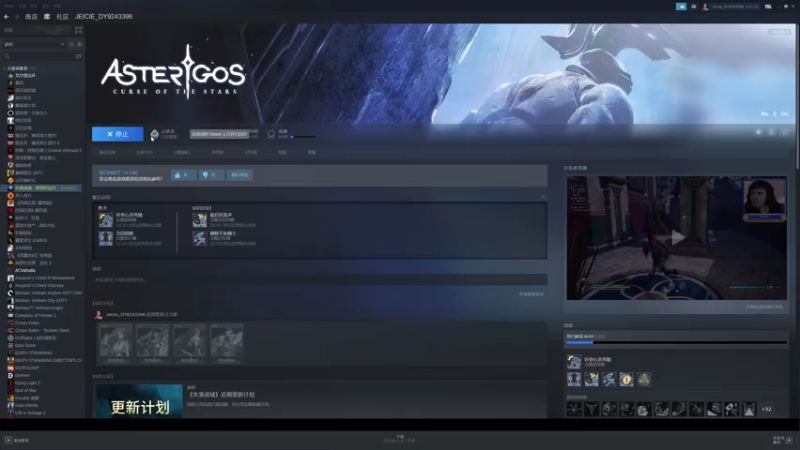Click the achievements progress bar in sidebar panel
The image size is (800, 450).
(x=676, y=342)
